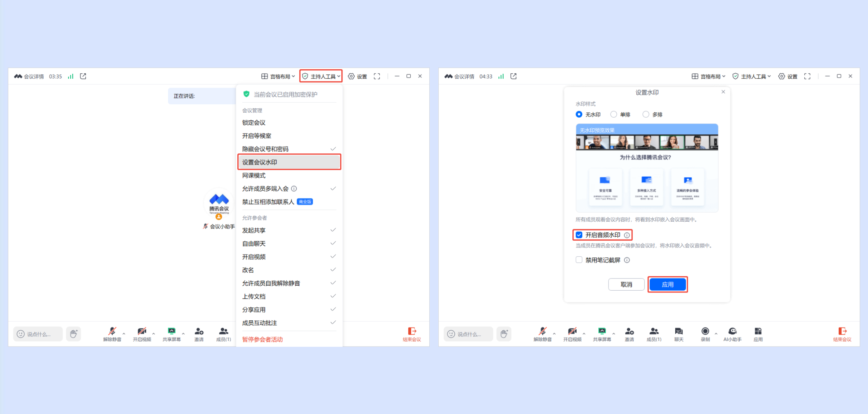Image resolution: width=868 pixels, height=414 pixels.
Task: Select 锁定会议 menu item
Action: (x=289, y=123)
